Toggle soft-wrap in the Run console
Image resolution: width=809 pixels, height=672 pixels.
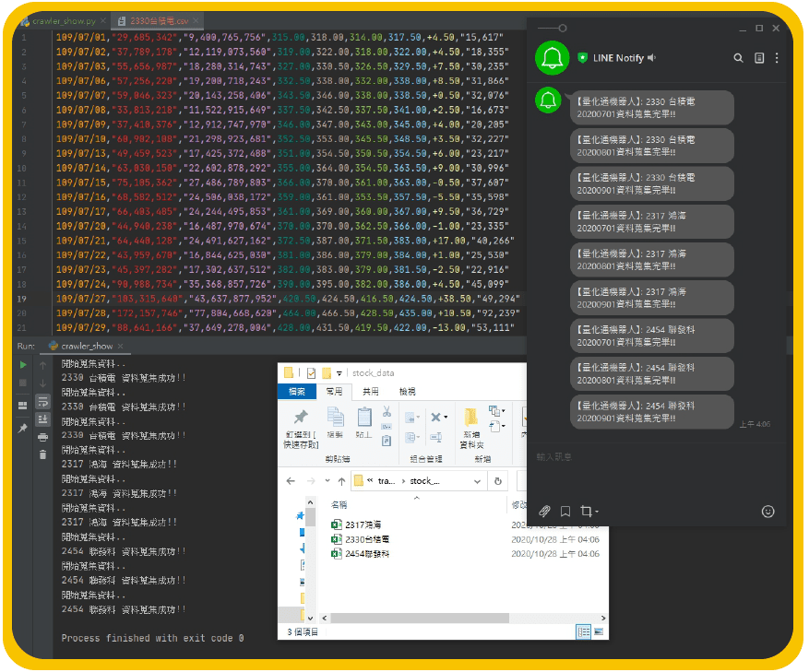pyautogui.click(x=42, y=401)
